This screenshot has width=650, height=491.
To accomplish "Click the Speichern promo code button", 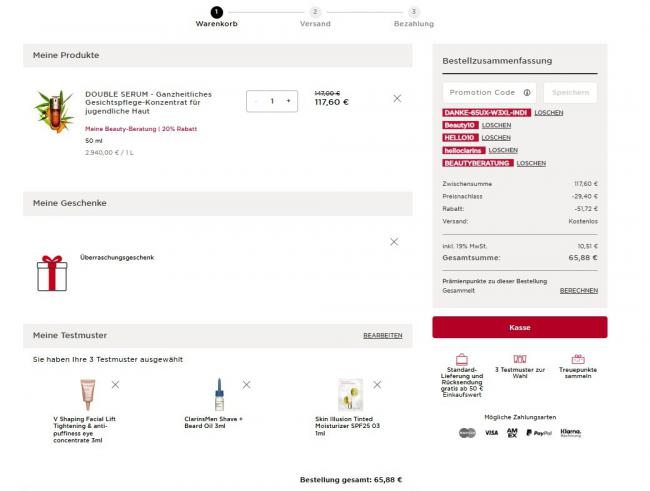I will click(570, 92).
